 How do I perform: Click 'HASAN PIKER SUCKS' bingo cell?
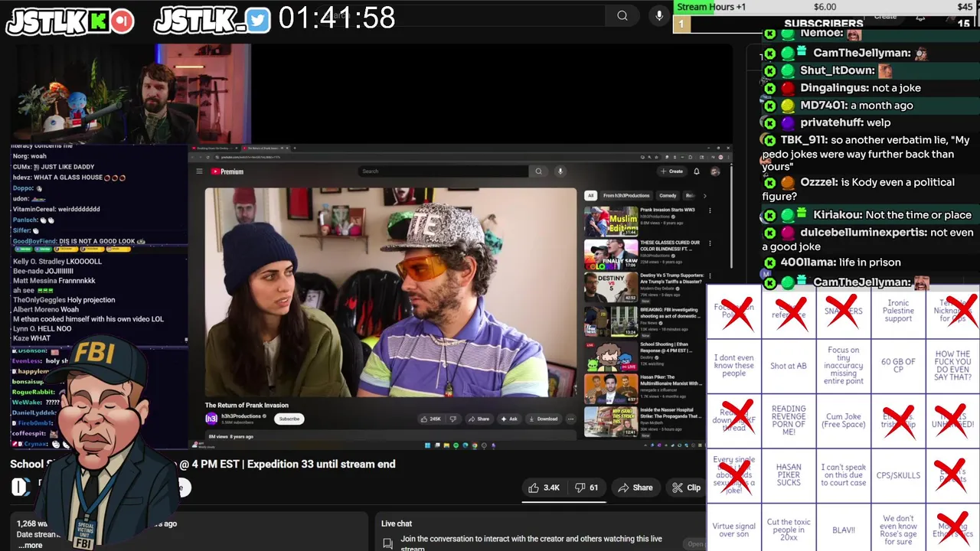789,475
